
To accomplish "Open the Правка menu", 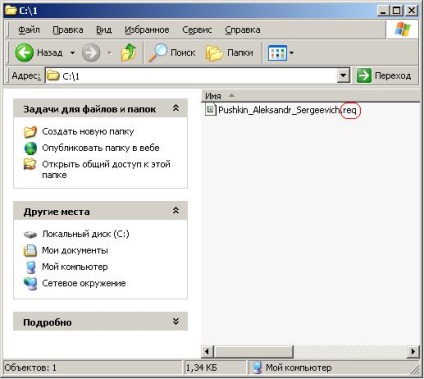I will tap(68, 30).
